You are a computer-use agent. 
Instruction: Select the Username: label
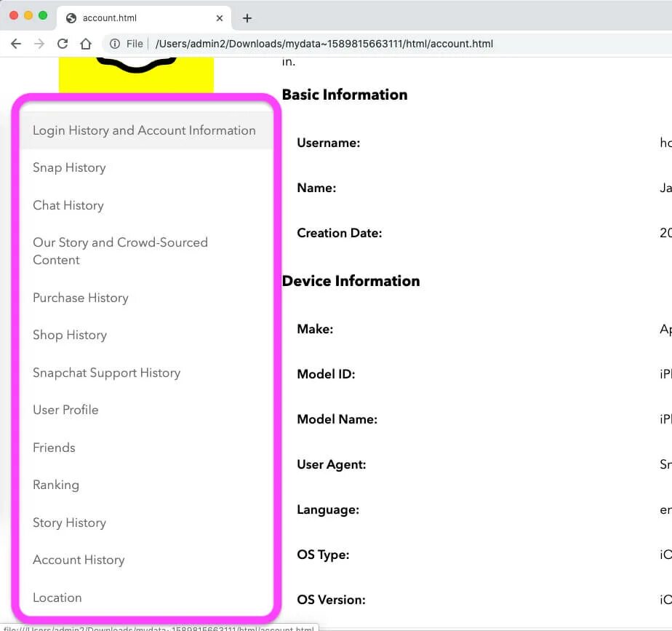coord(328,143)
